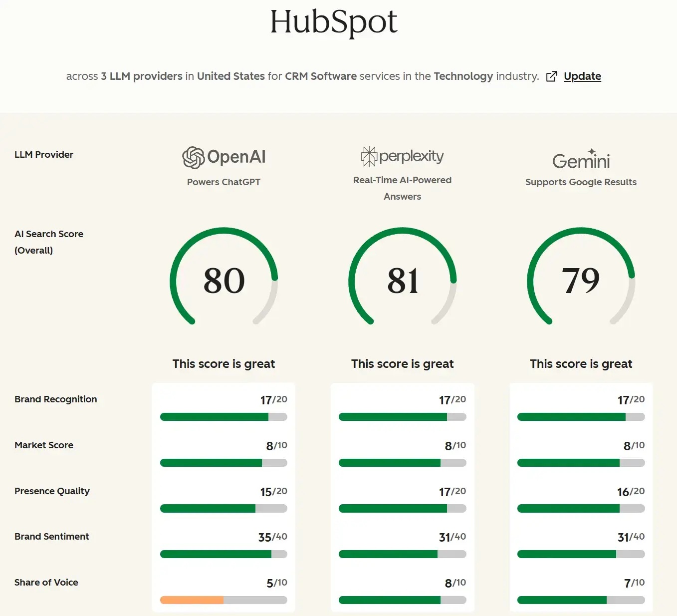Click Gemini Share of Voice value 7/10
Image resolution: width=677 pixels, height=616 pixels.
(x=635, y=583)
